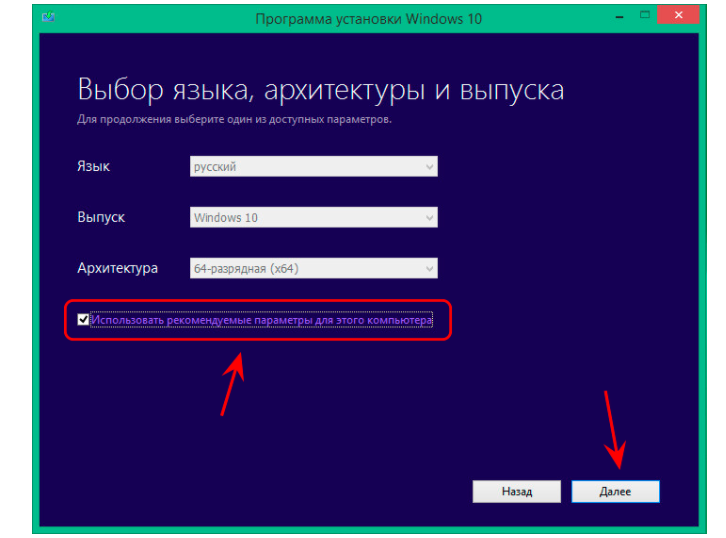Click the window title Программа установки Windows 10
This screenshot has width=726, height=538.
[x=369, y=19]
